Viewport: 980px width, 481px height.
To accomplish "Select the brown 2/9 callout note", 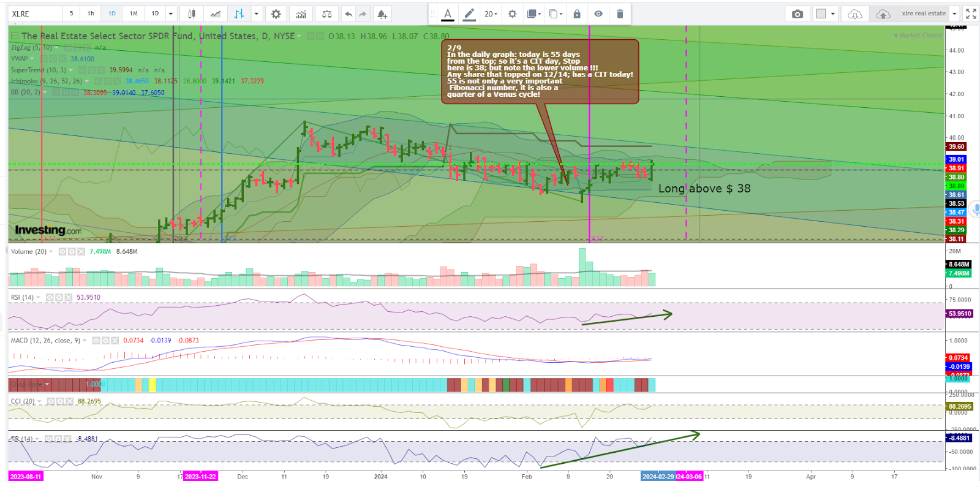I will click(x=540, y=71).
